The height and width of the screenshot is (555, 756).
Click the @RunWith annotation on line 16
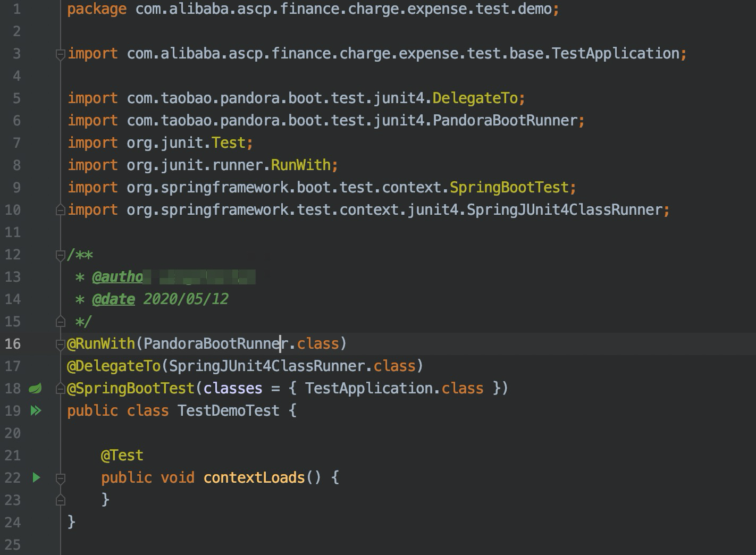pyautogui.click(x=101, y=343)
